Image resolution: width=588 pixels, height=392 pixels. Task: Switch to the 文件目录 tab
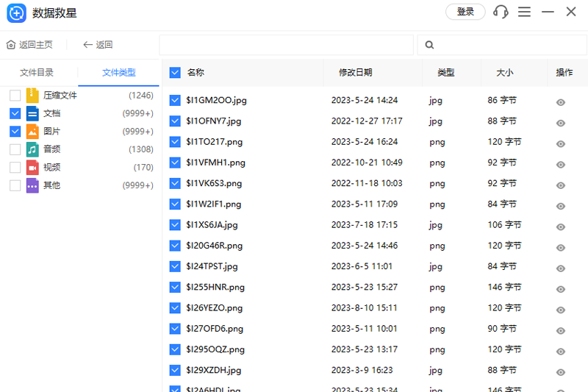click(37, 73)
